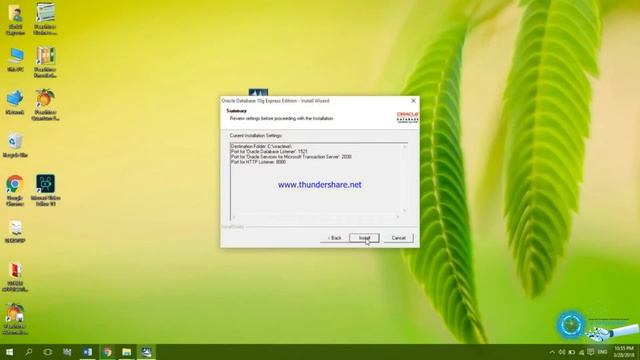Select the bookshelf shortcut icon beside This PC
The image size is (640, 360).
(x=45, y=62)
